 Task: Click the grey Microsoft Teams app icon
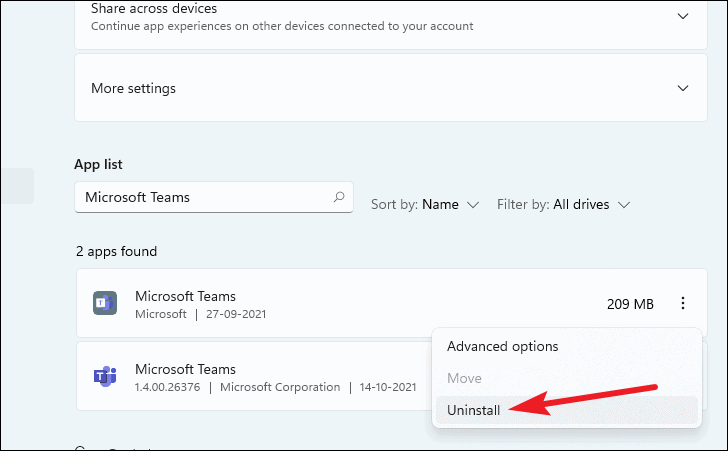click(x=105, y=303)
